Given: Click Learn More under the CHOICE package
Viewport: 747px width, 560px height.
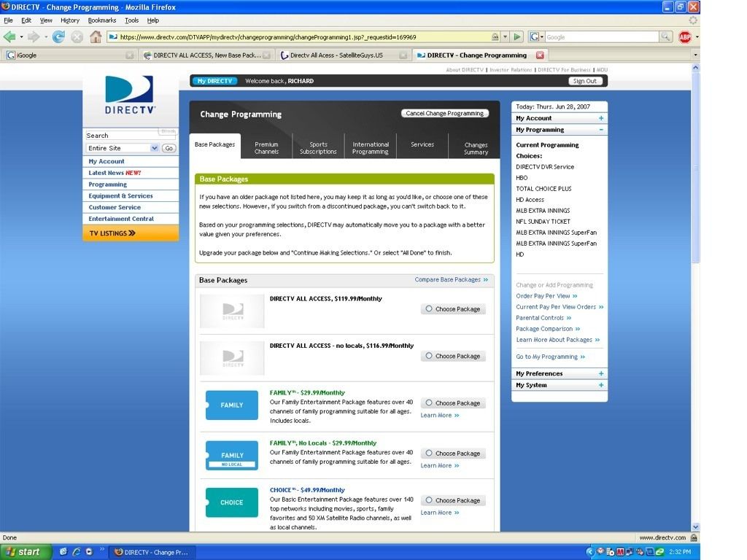Looking at the screenshot, I should (440, 513).
